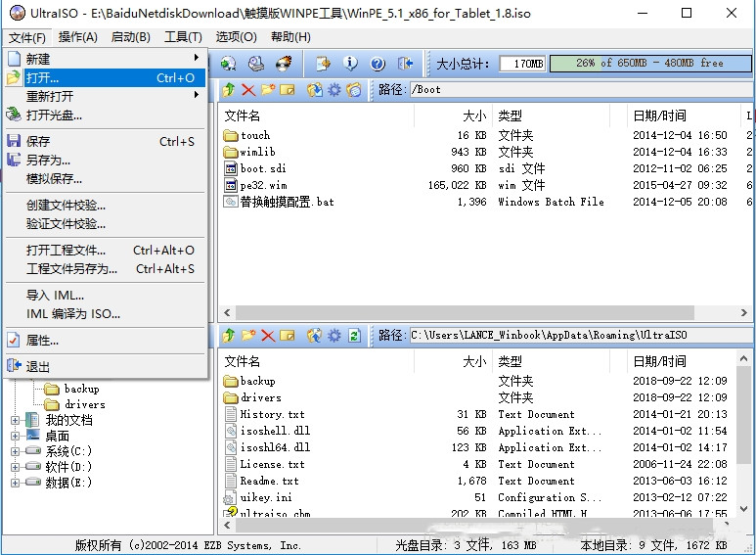Click the gear icon in the ISO toolbar
Viewport: 756px width, 555px height.
(334, 89)
